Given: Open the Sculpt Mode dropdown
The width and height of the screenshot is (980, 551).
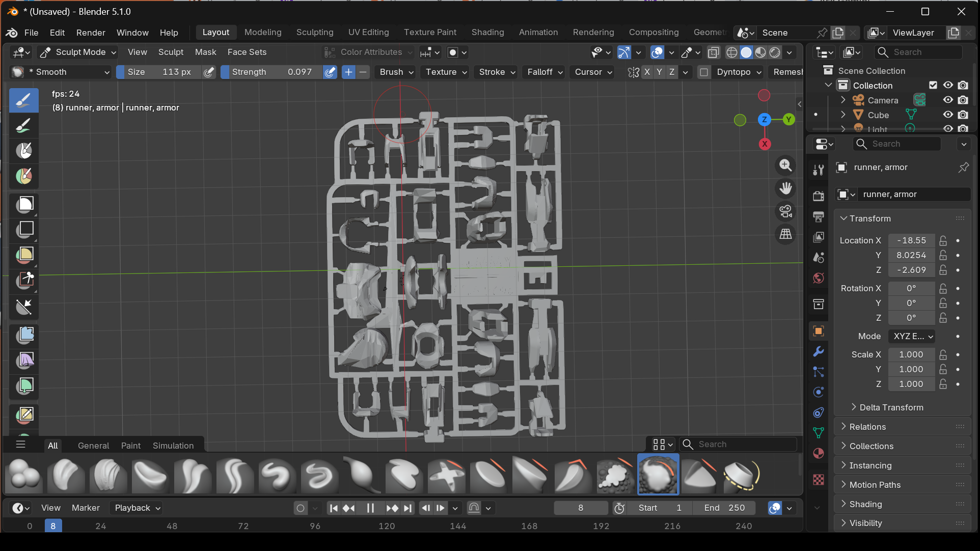Looking at the screenshot, I should click(x=78, y=52).
